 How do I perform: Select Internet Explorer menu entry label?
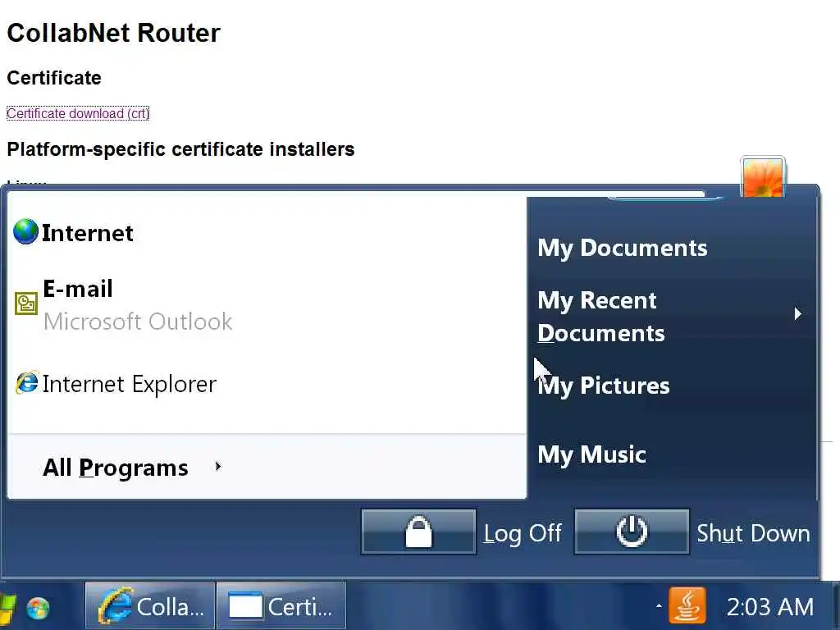point(129,384)
